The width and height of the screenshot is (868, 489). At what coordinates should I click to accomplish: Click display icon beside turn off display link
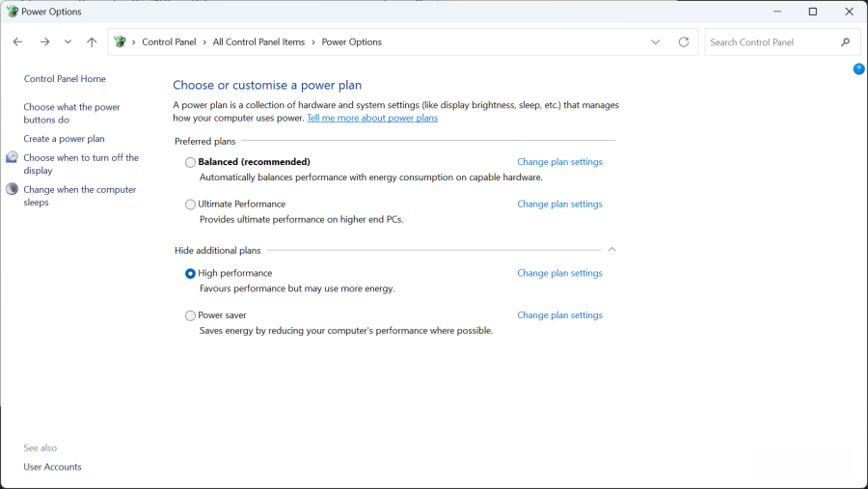point(13,157)
